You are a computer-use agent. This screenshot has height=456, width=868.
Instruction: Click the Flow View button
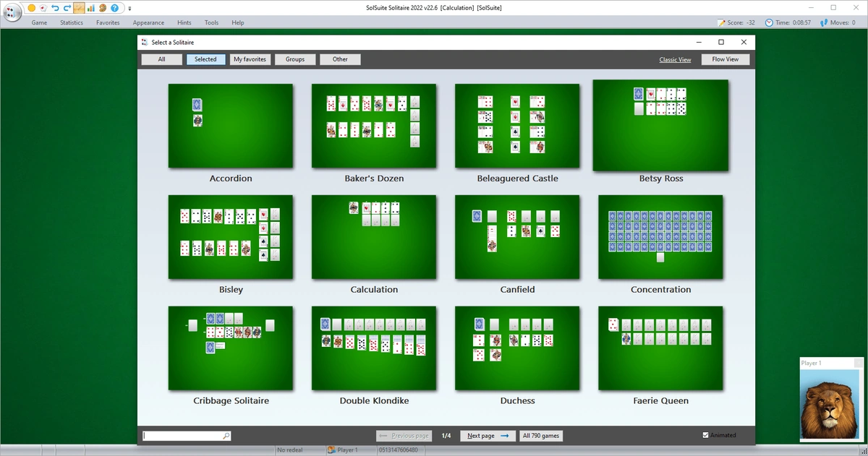click(x=726, y=59)
